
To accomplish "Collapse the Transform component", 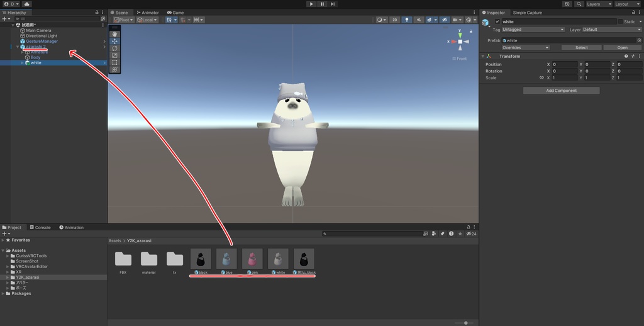I will pos(483,56).
